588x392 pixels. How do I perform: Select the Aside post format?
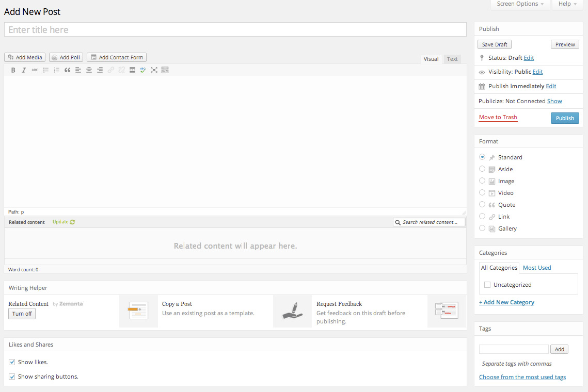pyautogui.click(x=482, y=169)
